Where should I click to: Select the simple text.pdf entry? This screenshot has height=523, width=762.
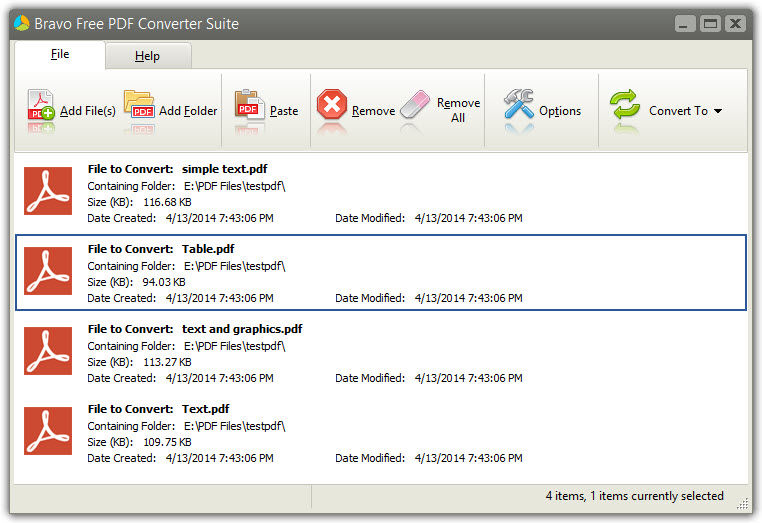point(381,193)
